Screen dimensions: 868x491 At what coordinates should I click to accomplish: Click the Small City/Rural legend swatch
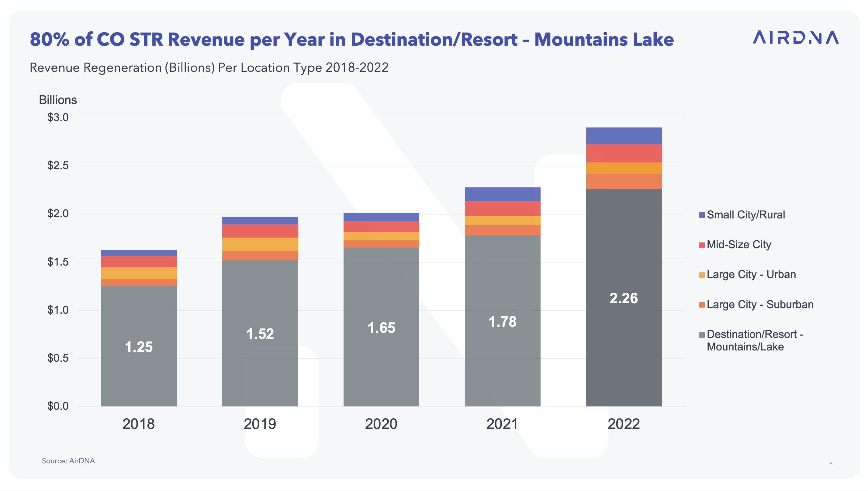pos(702,215)
